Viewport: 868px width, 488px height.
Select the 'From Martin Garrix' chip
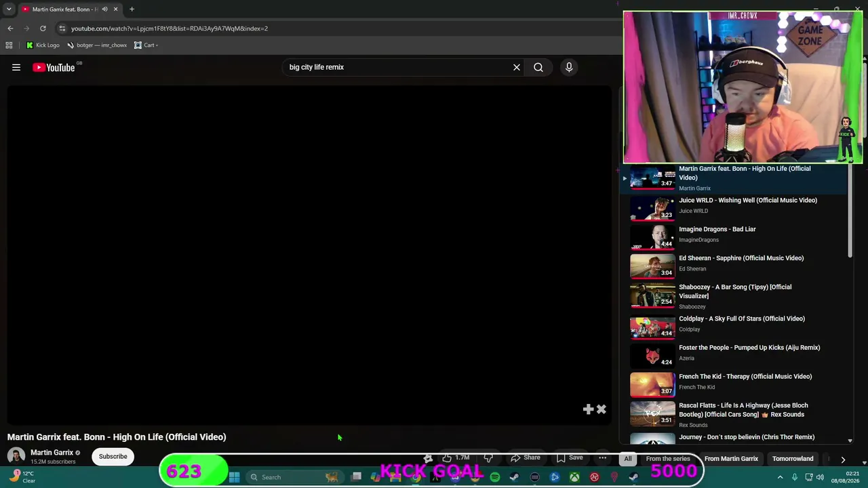(x=731, y=459)
